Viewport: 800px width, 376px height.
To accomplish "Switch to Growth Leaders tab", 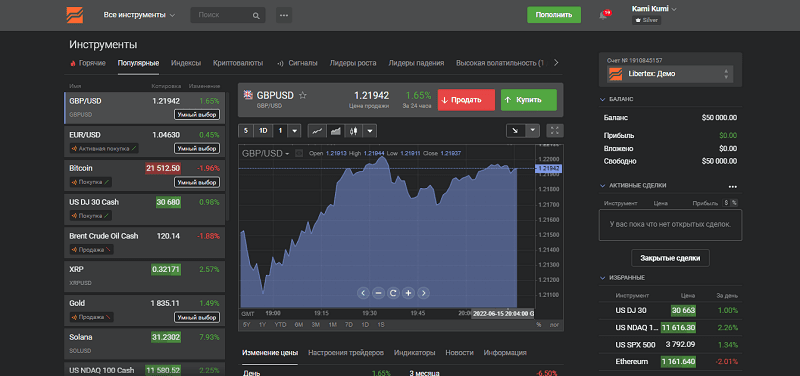I will click(353, 63).
